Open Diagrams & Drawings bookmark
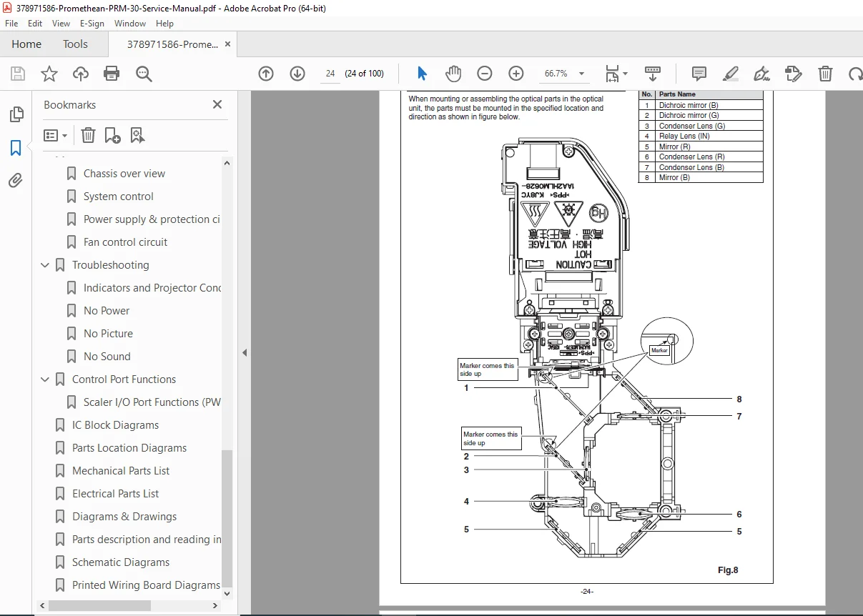This screenshot has width=863, height=616. 124,517
